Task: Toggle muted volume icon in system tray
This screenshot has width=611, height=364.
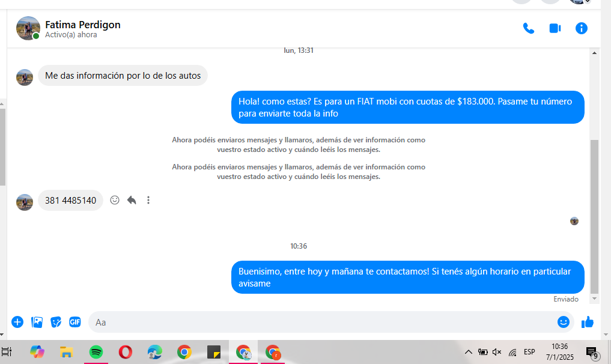Action: 497,352
